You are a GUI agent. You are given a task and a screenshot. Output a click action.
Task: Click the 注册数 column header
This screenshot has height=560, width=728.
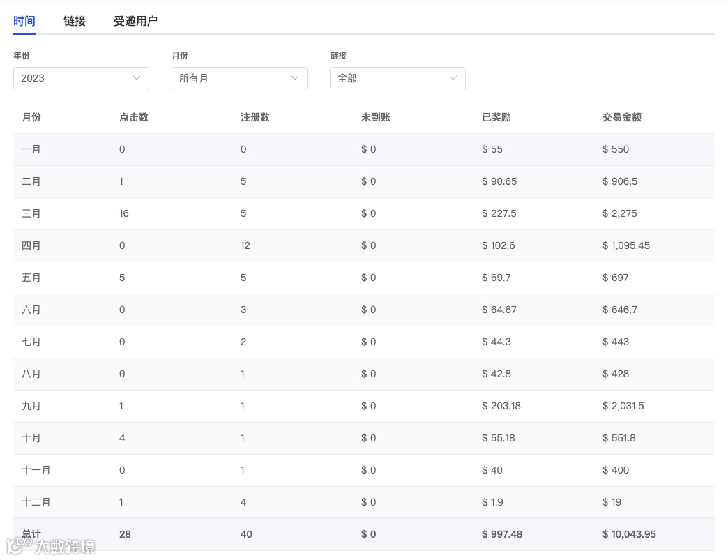click(x=255, y=117)
